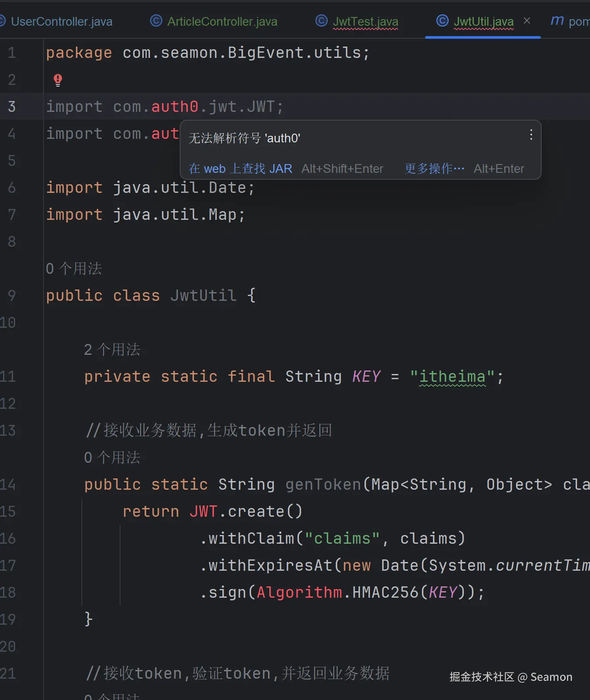Click the '0 个用法' hint above genToken

point(112,458)
